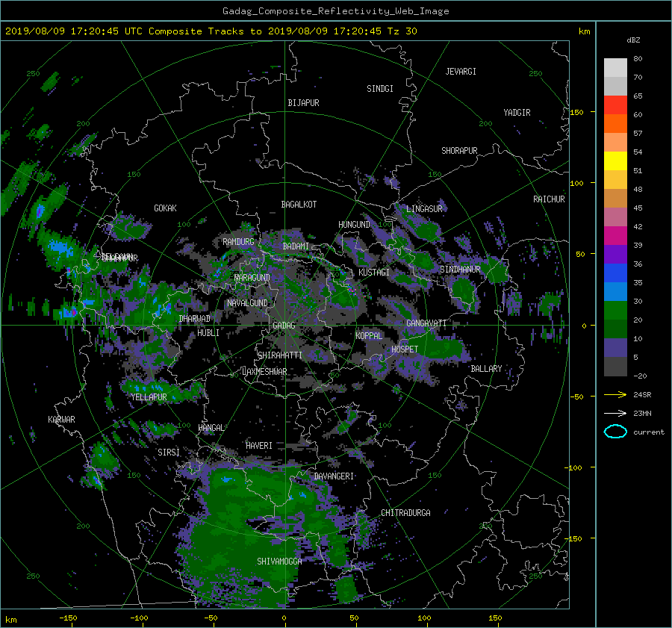
Task: Pick the magenta 42 dBZ color swatch
Action: point(615,235)
